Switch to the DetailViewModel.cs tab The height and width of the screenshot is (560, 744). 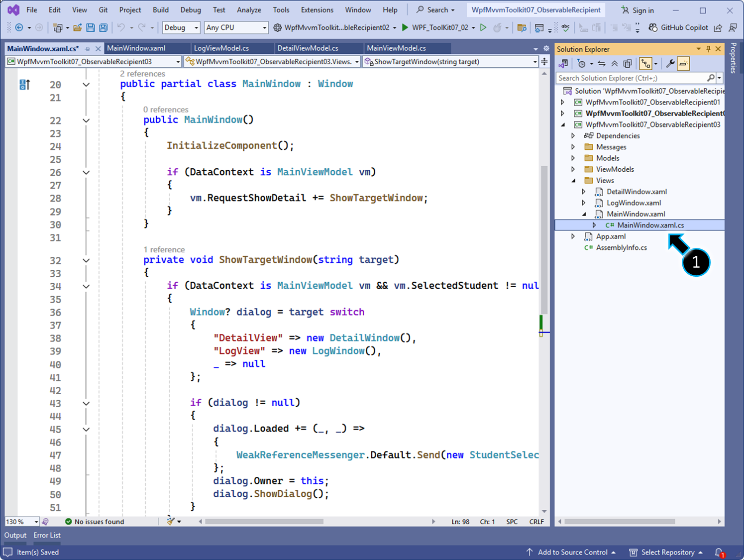pyautogui.click(x=308, y=48)
